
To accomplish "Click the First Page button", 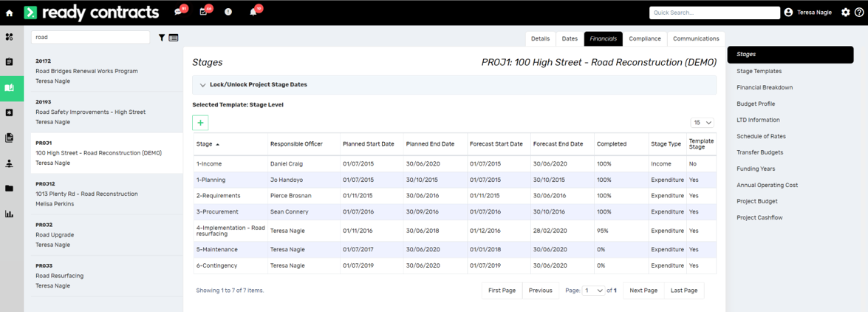I will [x=502, y=291].
